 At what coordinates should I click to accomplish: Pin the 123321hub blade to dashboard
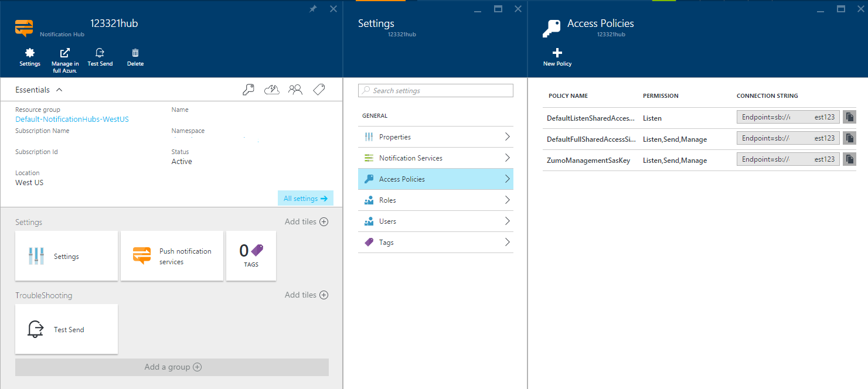click(312, 9)
